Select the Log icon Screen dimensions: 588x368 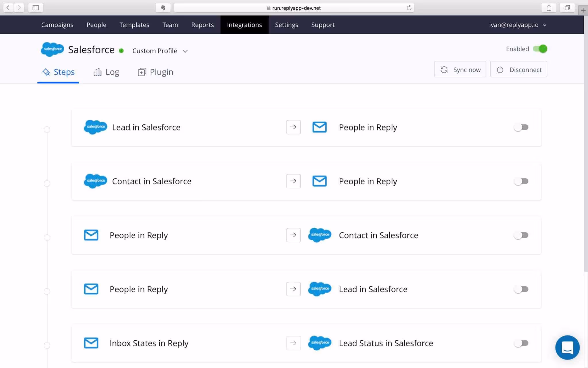(x=97, y=72)
